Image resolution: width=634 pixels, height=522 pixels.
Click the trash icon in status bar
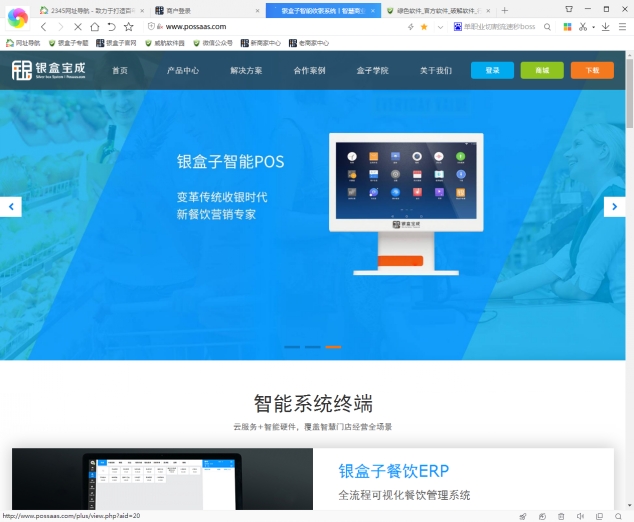(x=561, y=516)
